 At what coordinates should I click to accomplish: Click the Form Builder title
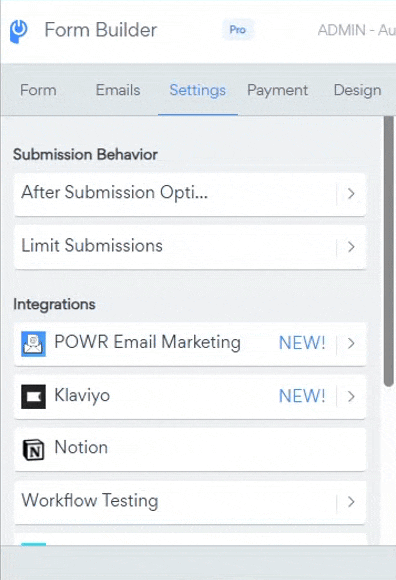coord(101,30)
